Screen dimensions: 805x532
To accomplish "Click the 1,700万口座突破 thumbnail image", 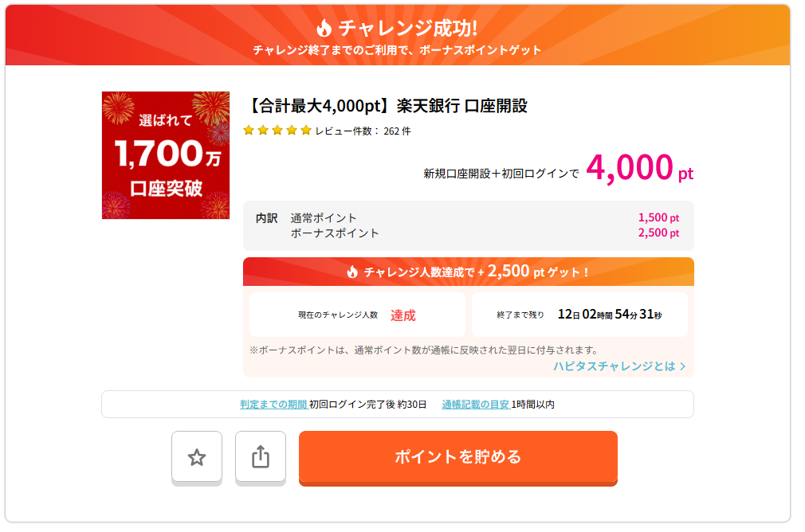I will [166, 155].
